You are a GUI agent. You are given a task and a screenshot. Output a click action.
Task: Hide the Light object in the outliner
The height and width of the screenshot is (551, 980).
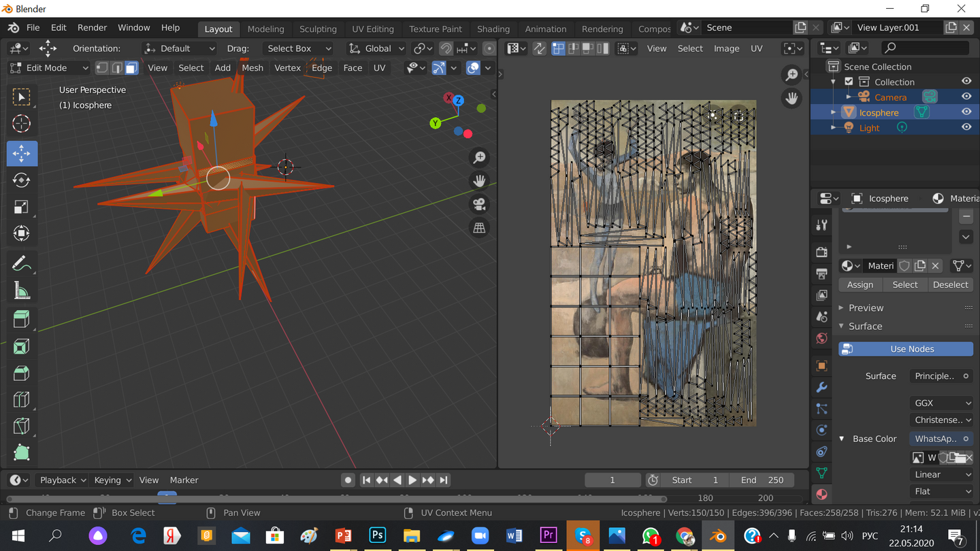(x=966, y=127)
